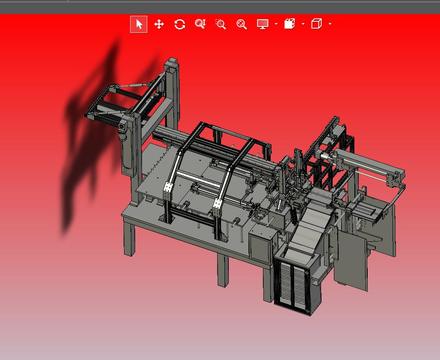Expand the dropdown arrow beside cube icon
The width and height of the screenshot is (440, 360).
(330, 24)
